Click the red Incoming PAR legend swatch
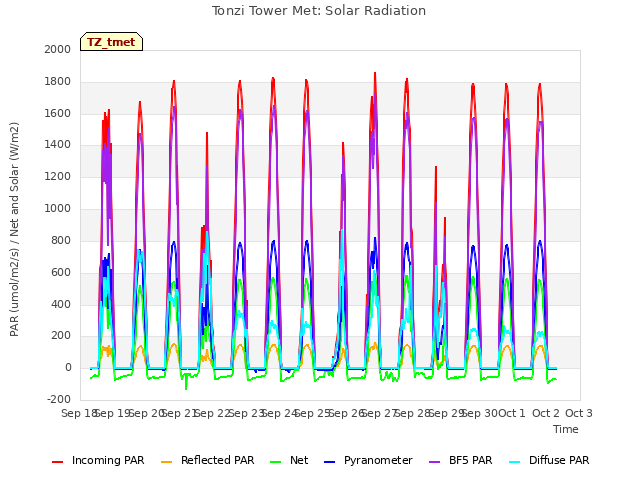The height and width of the screenshot is (480, 640). [x=58, y=462]
